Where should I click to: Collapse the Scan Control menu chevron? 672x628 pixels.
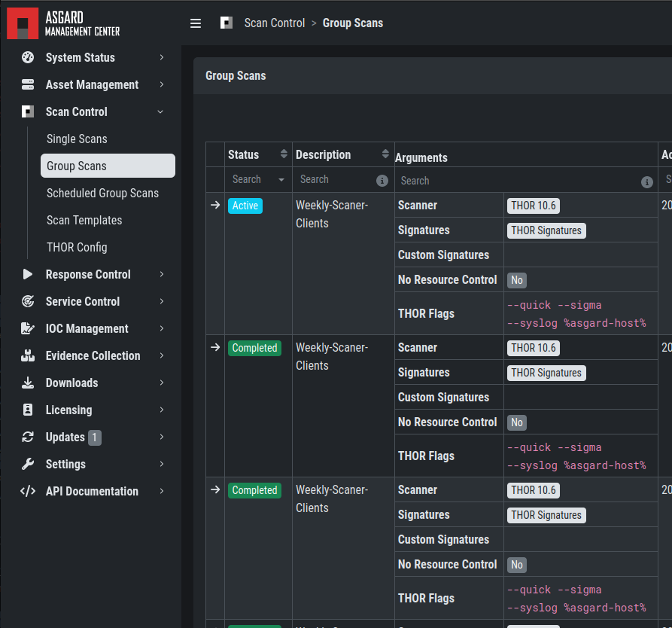(x=160, y=111)
